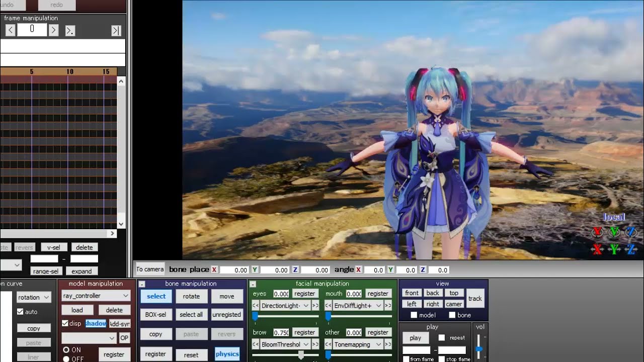The width and height of the screenshot is (644, 362).
Task: Activate the bone select mode
Action: click(x=156, y=296)
